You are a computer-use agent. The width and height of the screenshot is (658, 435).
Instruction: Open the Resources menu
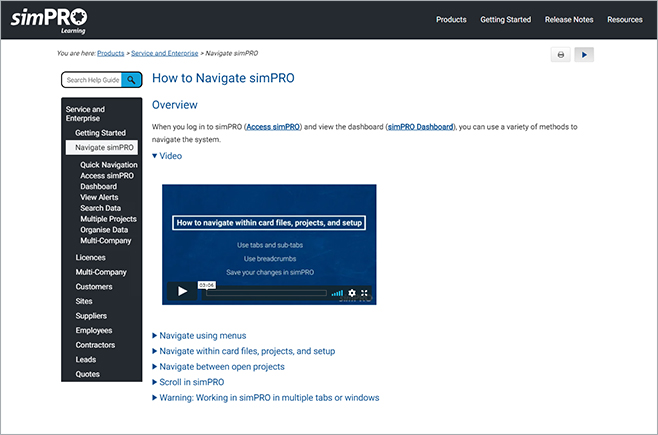pos(624,20)
